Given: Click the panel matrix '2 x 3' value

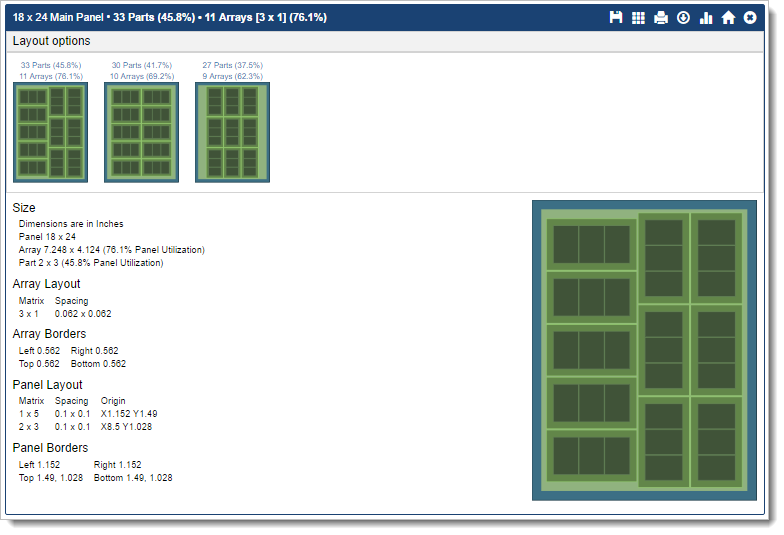Looking at the screenshot, I should tap(28, 426).
